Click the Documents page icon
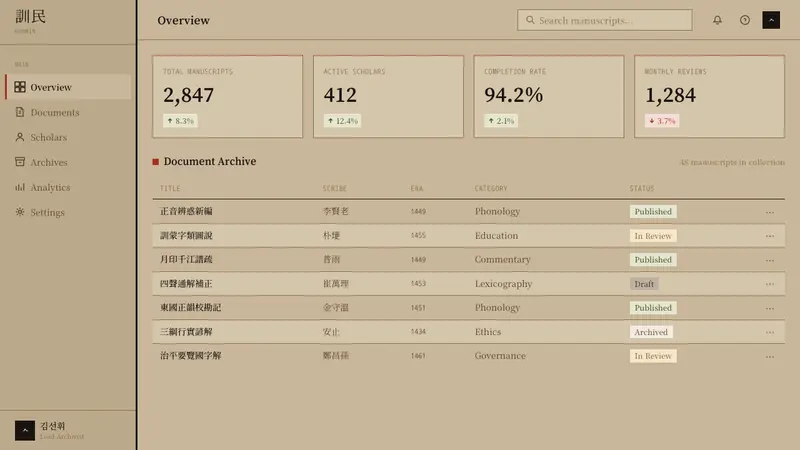This screenshot has width=800, height=450. pyautogui.click(x=20, y=112)
